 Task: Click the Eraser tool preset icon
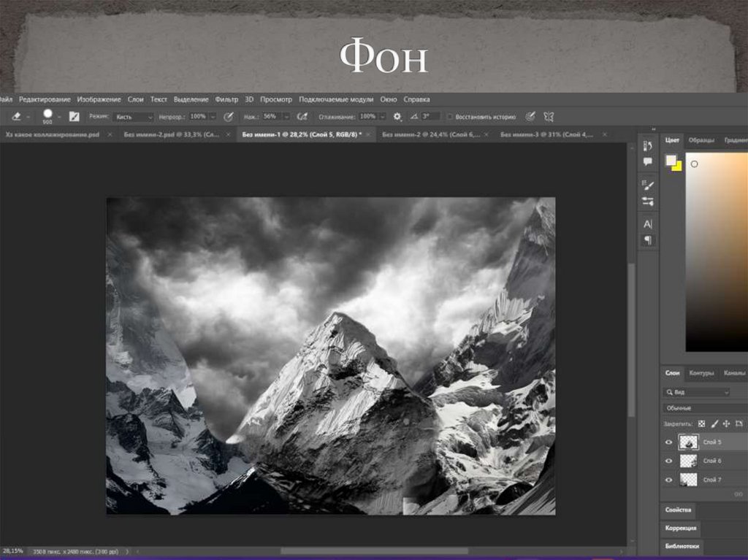click(16, 116)
